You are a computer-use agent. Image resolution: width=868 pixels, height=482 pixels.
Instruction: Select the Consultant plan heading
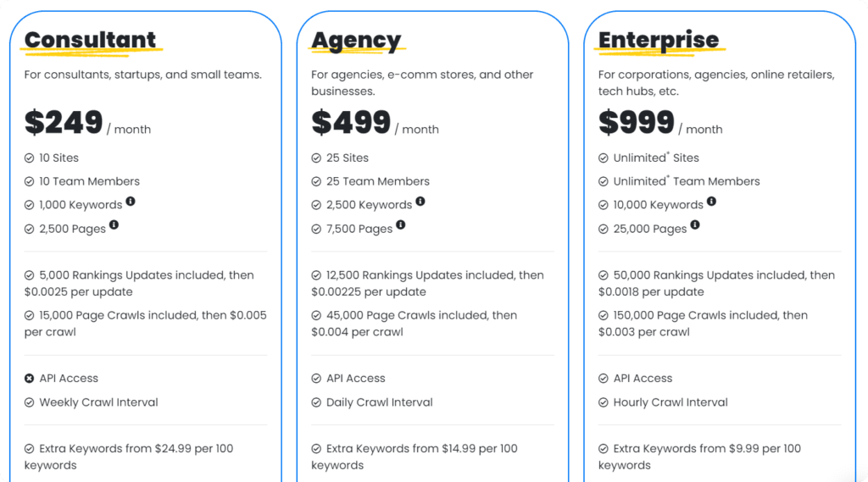click(90, 40)
